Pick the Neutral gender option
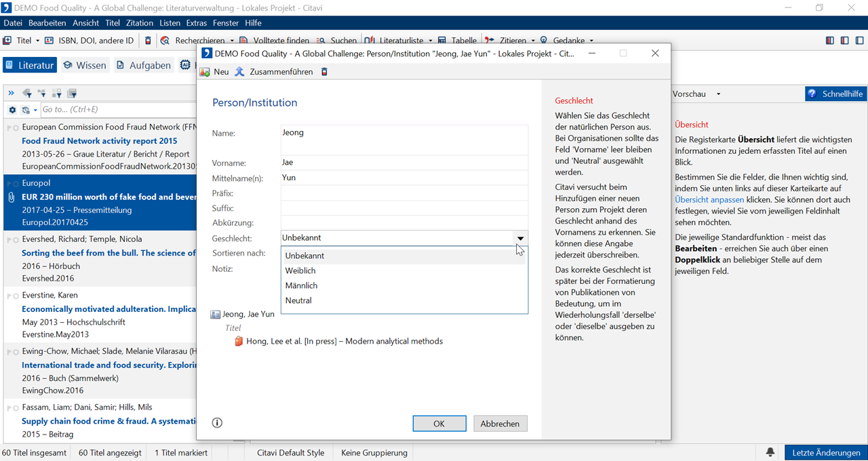 [298, 300]
